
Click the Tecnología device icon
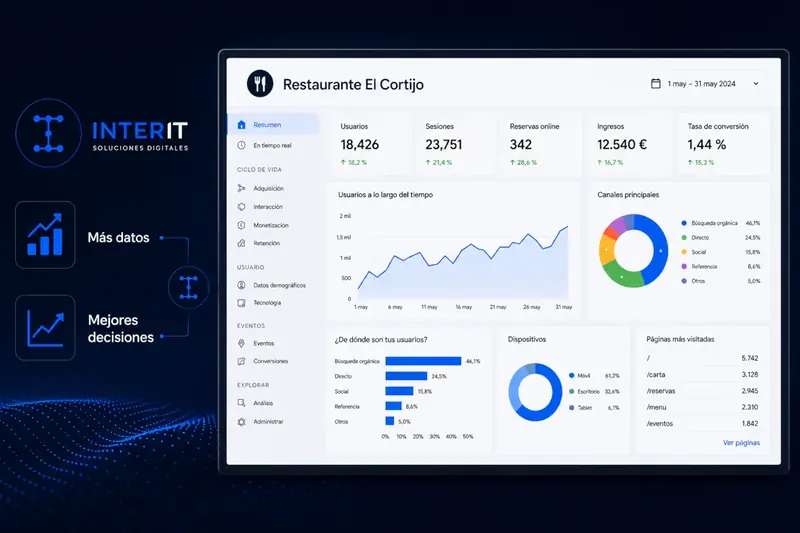(241, 302)
